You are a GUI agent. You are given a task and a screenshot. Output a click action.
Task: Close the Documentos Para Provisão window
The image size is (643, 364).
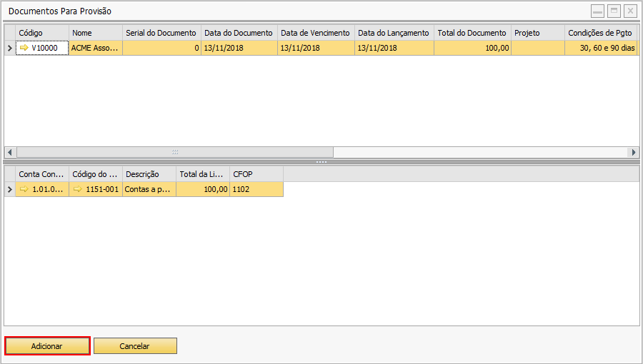pyautogui.click(x=630, y=11)
